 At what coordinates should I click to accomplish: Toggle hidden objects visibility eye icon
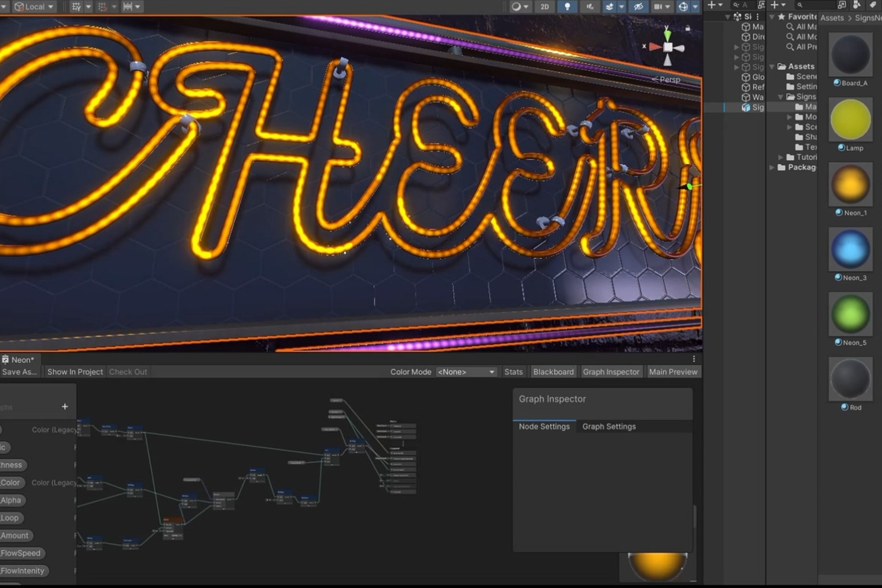(638, 7)
